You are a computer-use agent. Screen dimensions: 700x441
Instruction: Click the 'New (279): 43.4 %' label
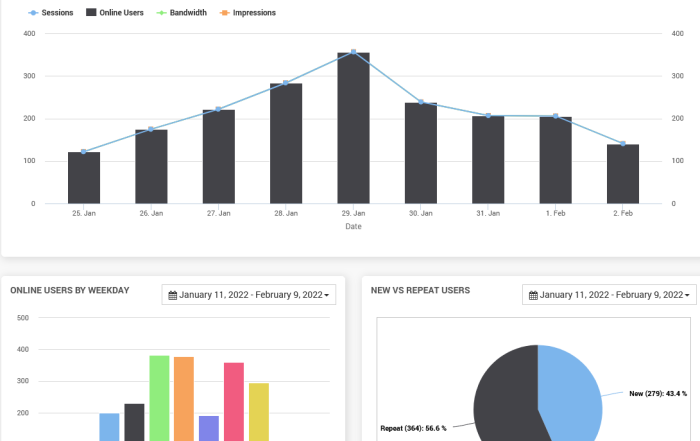(x=658, y=394)
